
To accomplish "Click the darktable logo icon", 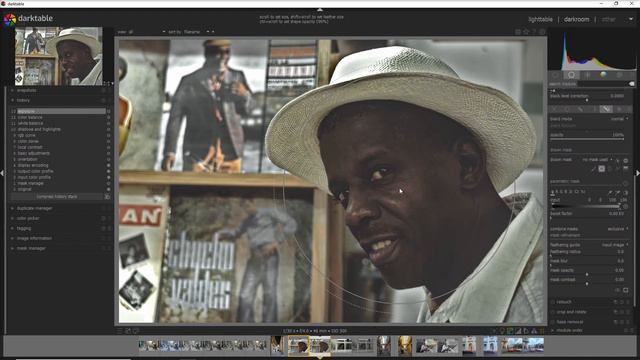I will (x=10, y=19).
